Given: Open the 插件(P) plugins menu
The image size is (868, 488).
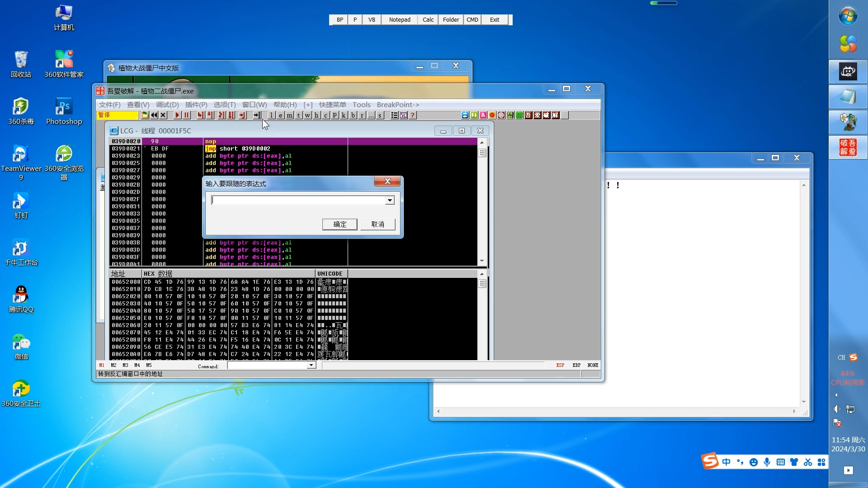Looking at the screenshot, I should [x=196, y=104].
